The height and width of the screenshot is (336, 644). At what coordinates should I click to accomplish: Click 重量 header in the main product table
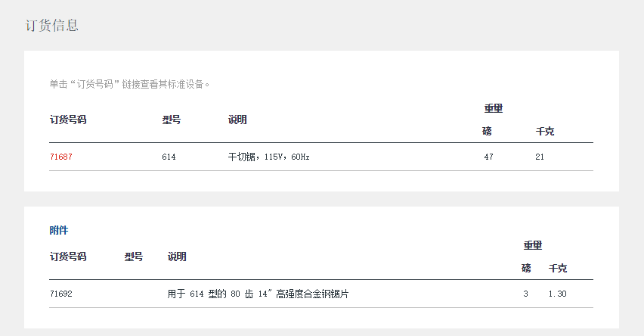click(x=494, y=108)
